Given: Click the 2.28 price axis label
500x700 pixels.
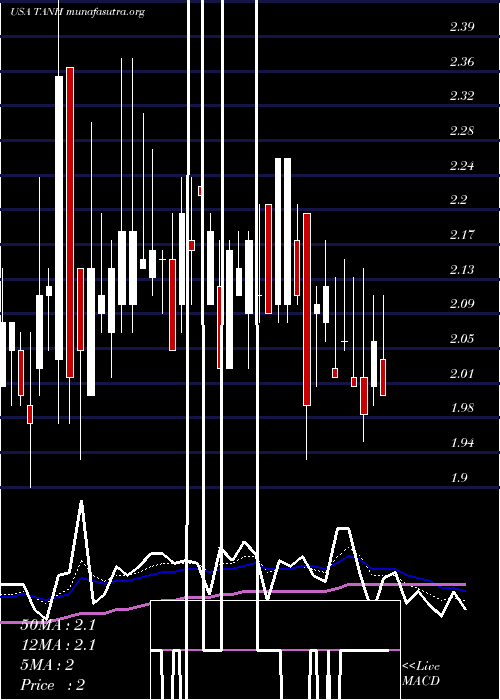Looking at the screenshot, I should [x=462, y=131].
